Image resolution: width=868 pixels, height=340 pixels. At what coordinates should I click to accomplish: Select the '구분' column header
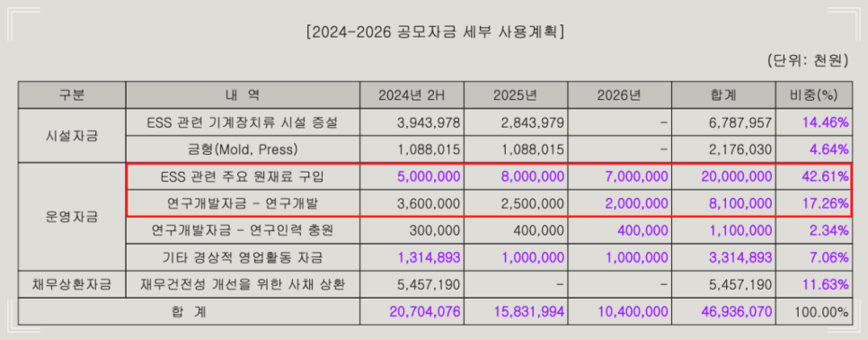point(71,94)
